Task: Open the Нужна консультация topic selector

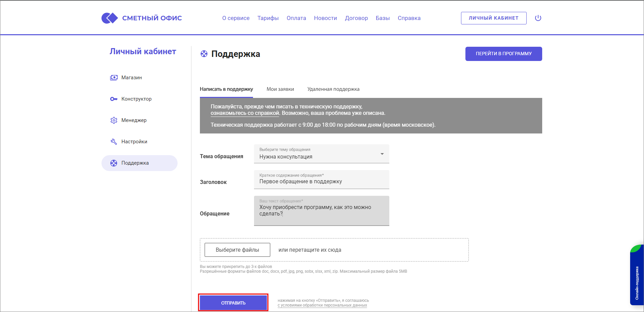Action: pyautogui.click(x=318, y=156)
